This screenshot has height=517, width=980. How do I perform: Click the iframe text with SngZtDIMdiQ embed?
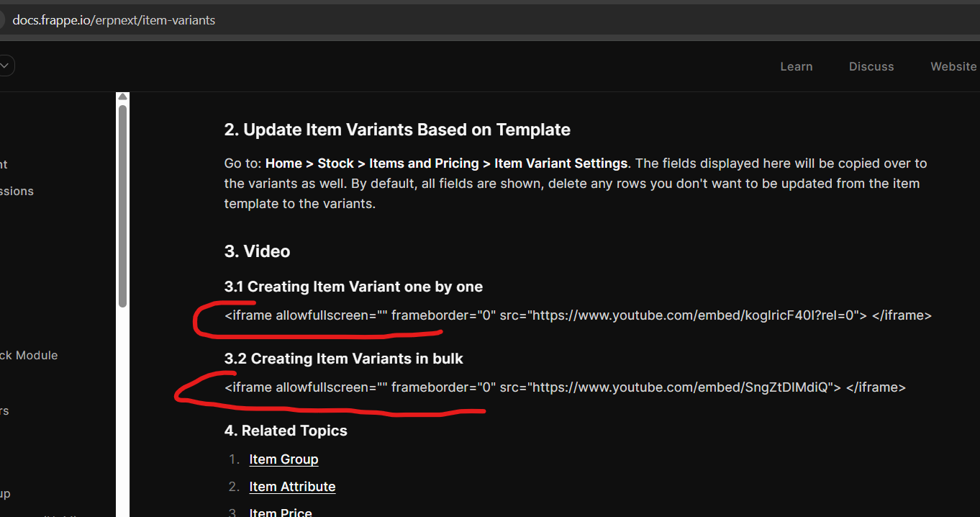[x=565, y=387]
